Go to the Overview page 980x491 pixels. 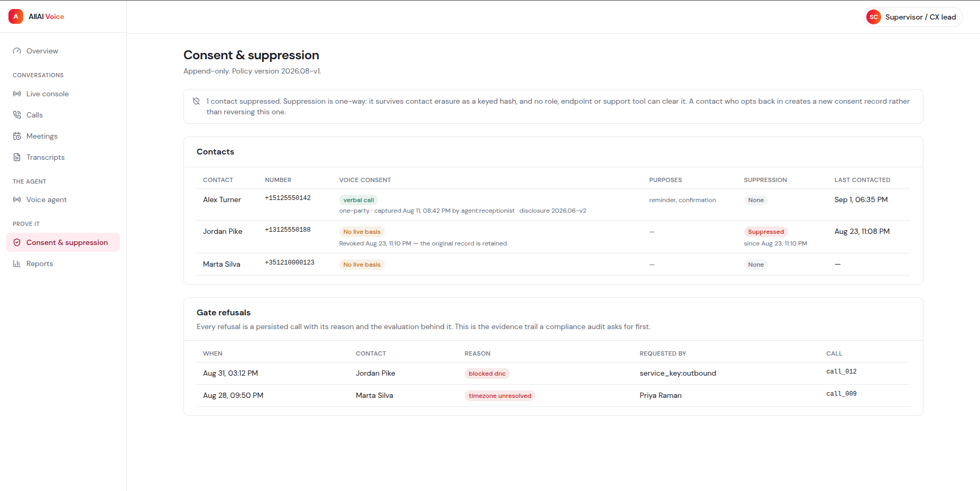63,51
